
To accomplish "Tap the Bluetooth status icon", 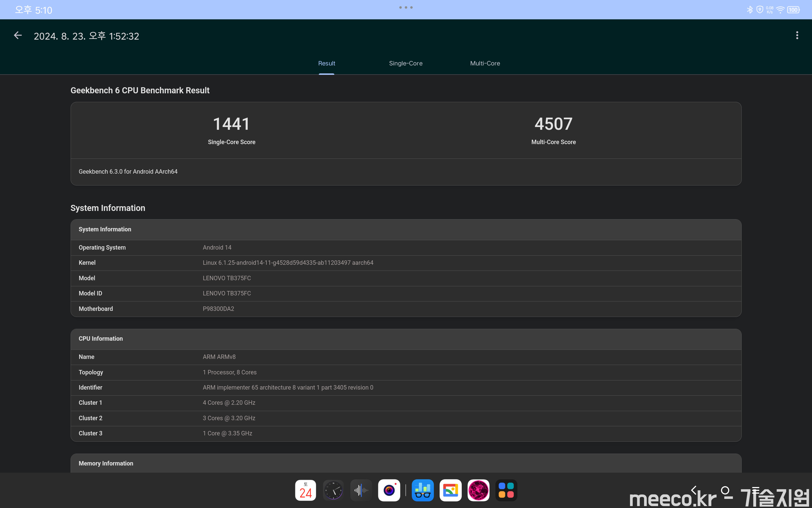I will (x=750, y=10).
